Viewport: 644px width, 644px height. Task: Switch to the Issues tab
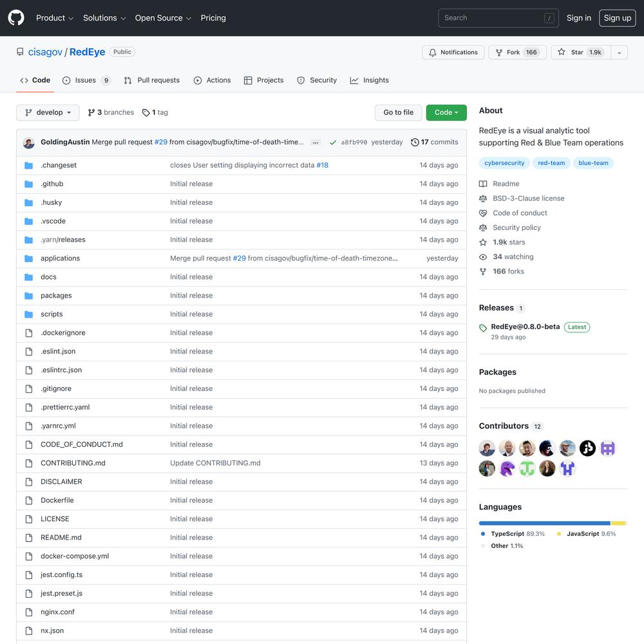pyautogui.click(x=86, y=80)
